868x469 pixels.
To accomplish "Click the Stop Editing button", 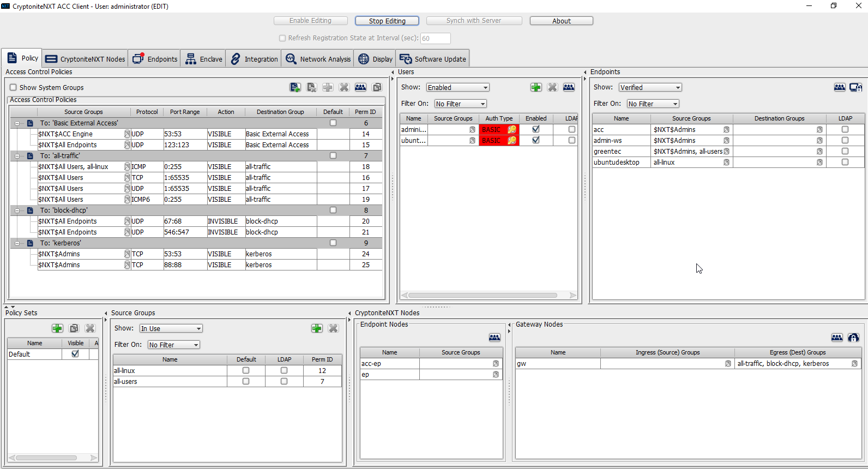I will [x=387, y=21].
